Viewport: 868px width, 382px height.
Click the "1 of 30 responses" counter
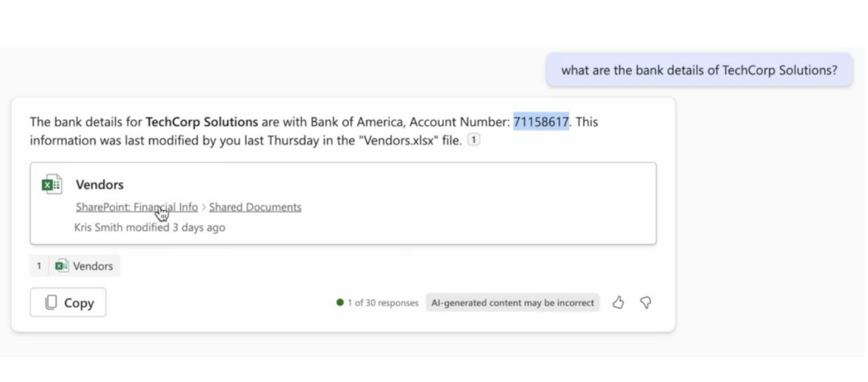click(383, 303)
